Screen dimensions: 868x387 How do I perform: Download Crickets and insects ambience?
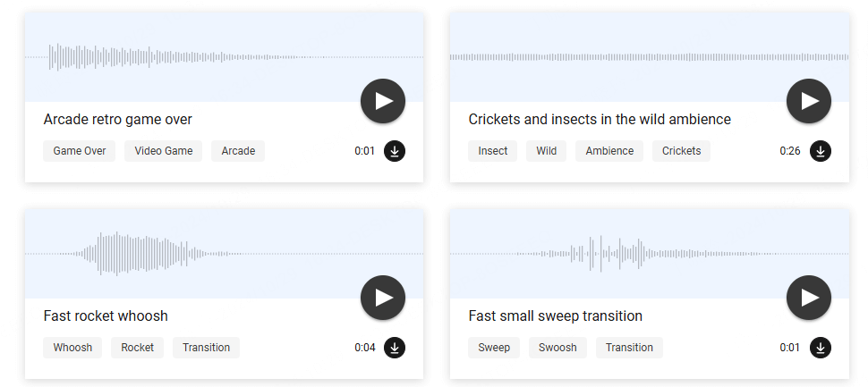pos(820,151)
